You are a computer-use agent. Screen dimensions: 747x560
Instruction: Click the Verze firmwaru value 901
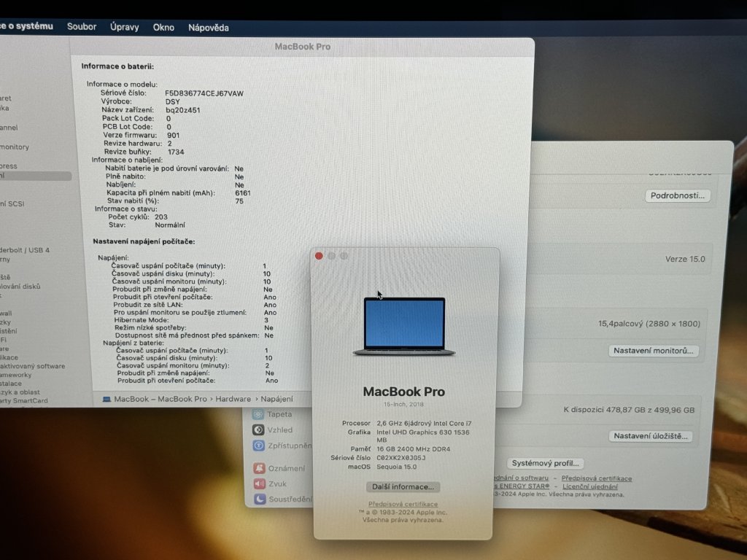click(174, 135)
